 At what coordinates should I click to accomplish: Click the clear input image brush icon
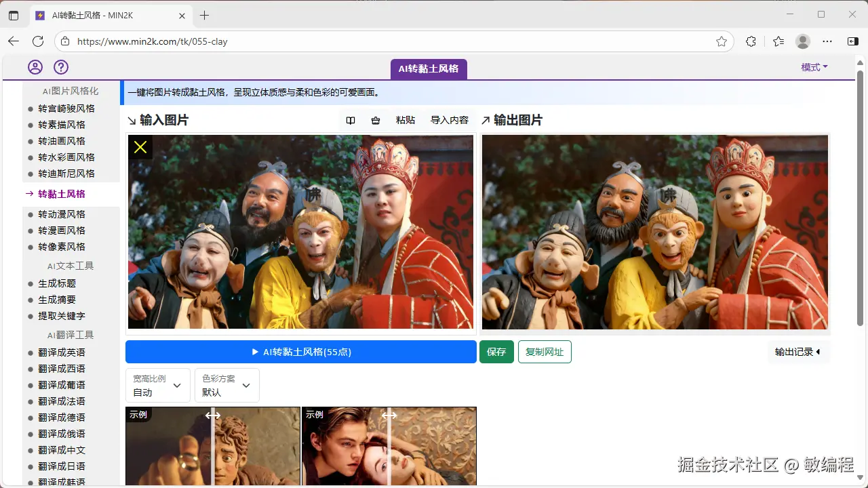pyautogui.click(x=376, y=120)
